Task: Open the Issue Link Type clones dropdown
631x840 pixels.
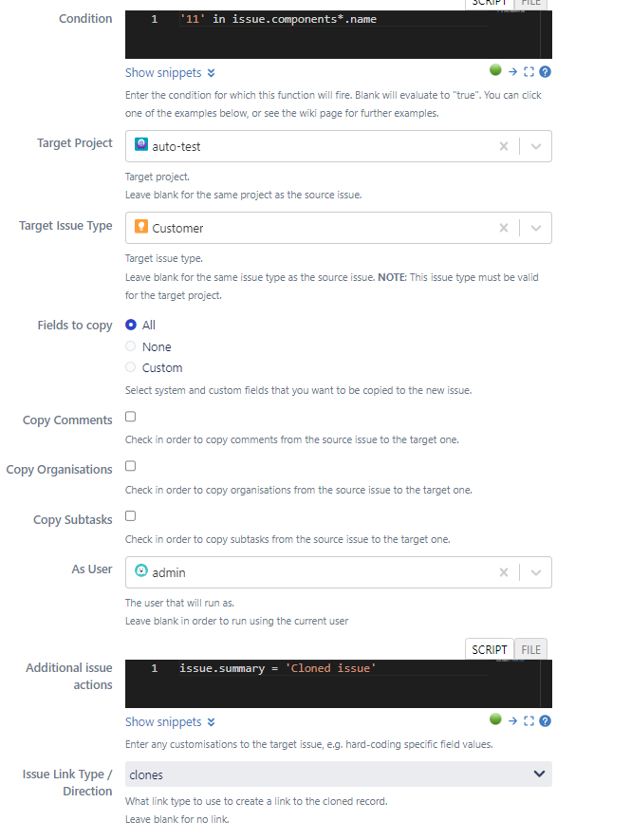Action: coord(339,775)
